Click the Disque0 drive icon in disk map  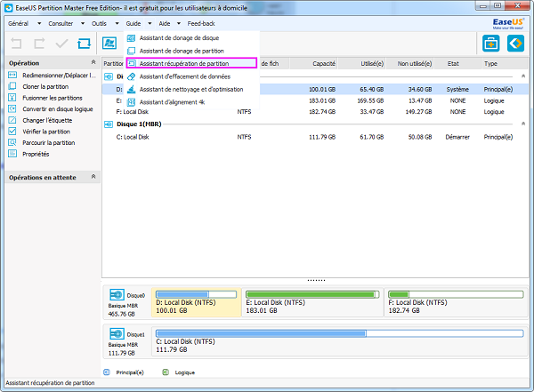117,295
